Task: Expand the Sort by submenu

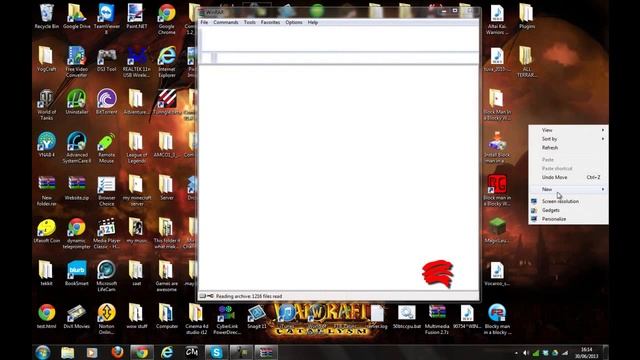Action: coord(568,139)
